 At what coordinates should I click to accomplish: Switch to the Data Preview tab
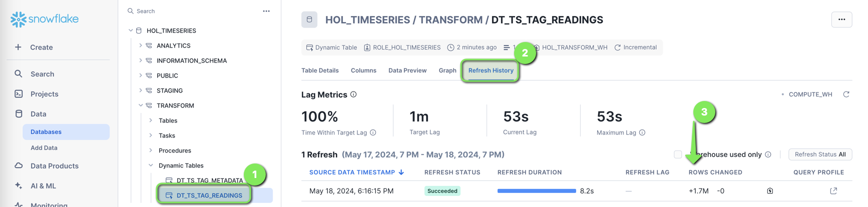tap(407, 70)
